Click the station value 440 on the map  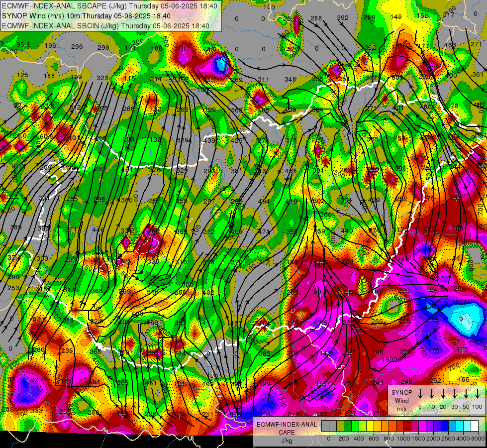pos(347,230)
